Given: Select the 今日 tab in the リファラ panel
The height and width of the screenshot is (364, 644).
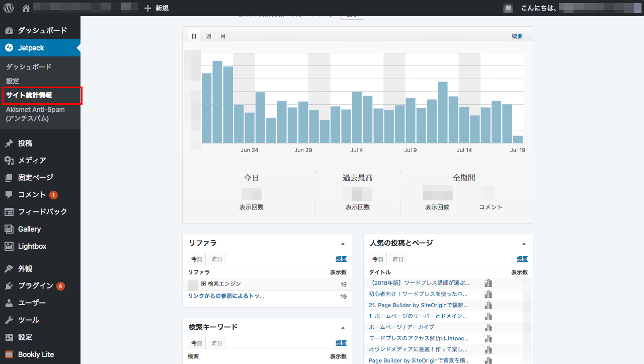Looking at the screenshot, I should click(197, 258).
